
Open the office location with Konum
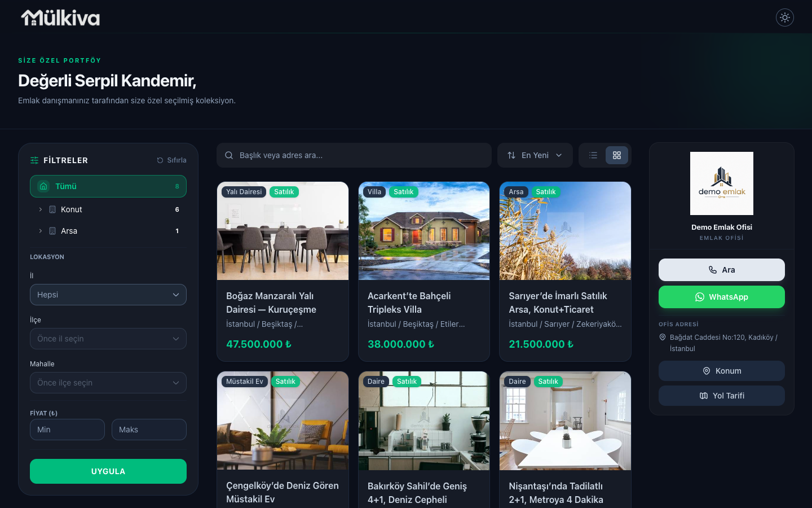(722, 371)
